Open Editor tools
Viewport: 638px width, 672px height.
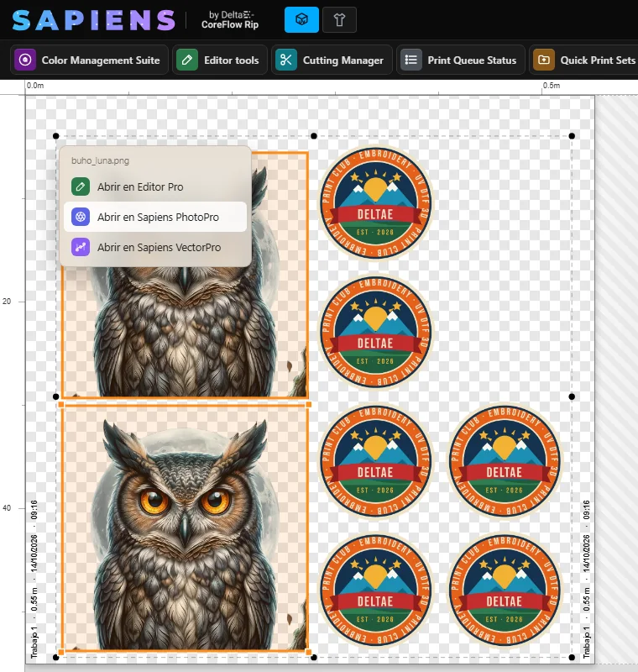[x=220, y=60]
